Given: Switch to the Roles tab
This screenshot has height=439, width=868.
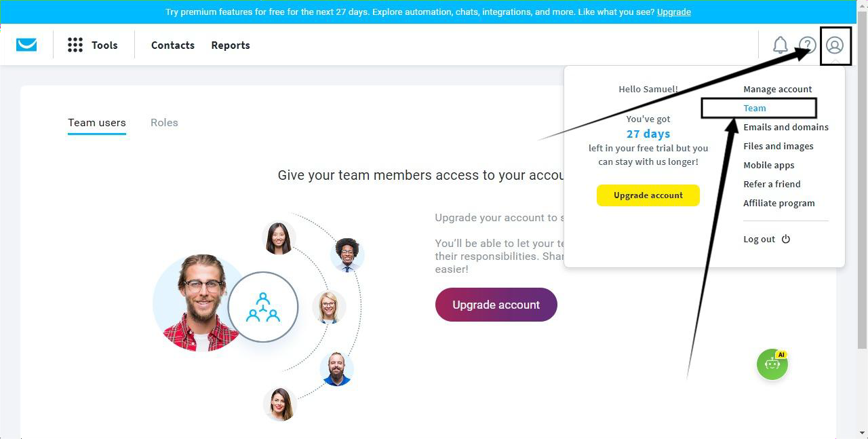Looking at the screenshot, I should [x=164, y=123].
